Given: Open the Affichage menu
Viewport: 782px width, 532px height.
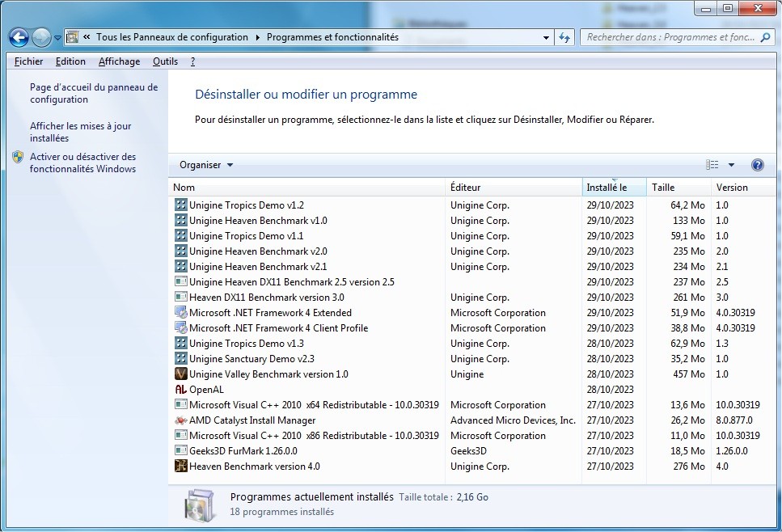Looking at the screenshot, I should click(119, 61).
